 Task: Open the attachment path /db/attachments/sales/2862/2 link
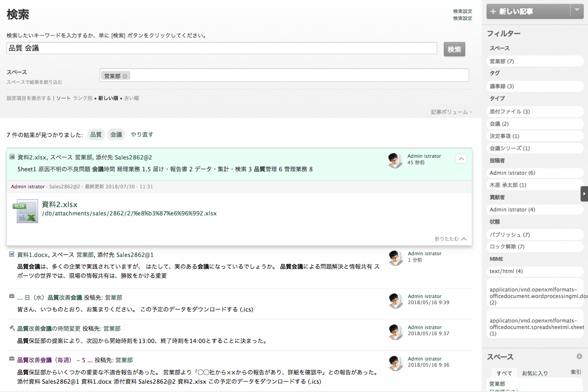(x=129, y=214)
